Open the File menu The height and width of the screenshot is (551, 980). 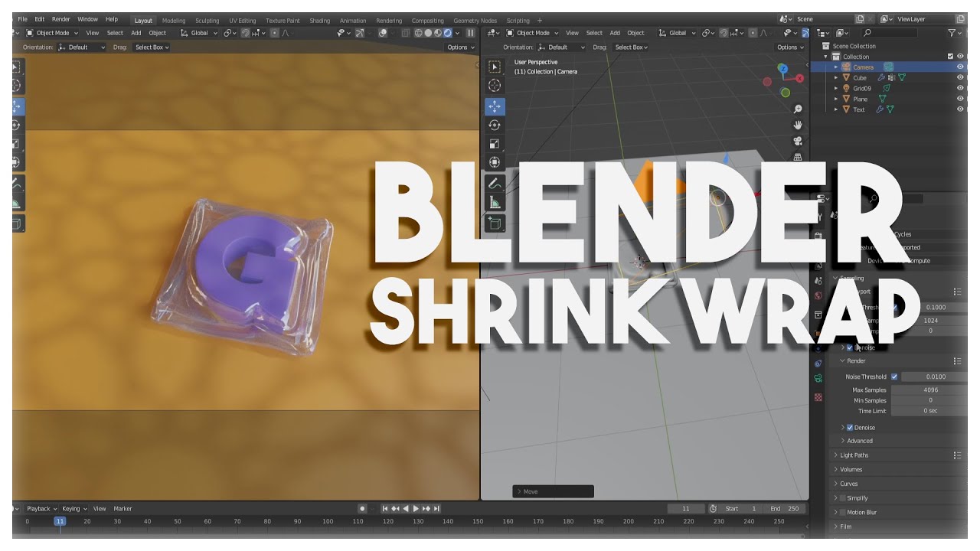[22, 19]
